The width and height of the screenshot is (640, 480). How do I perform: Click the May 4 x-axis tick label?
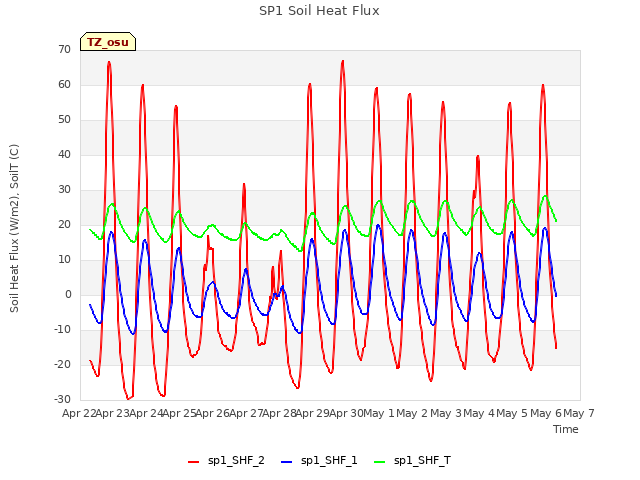pos(479,413)
